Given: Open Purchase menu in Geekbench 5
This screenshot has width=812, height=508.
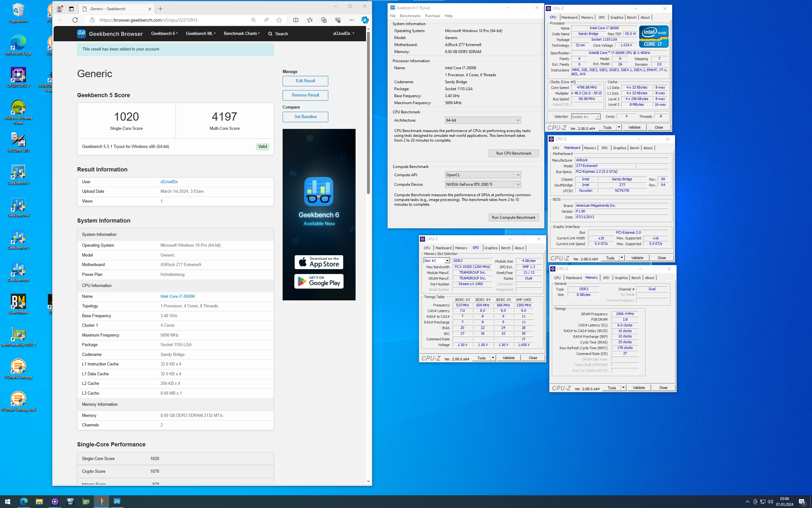Looking at the screenshot, I should coord(433,16).
